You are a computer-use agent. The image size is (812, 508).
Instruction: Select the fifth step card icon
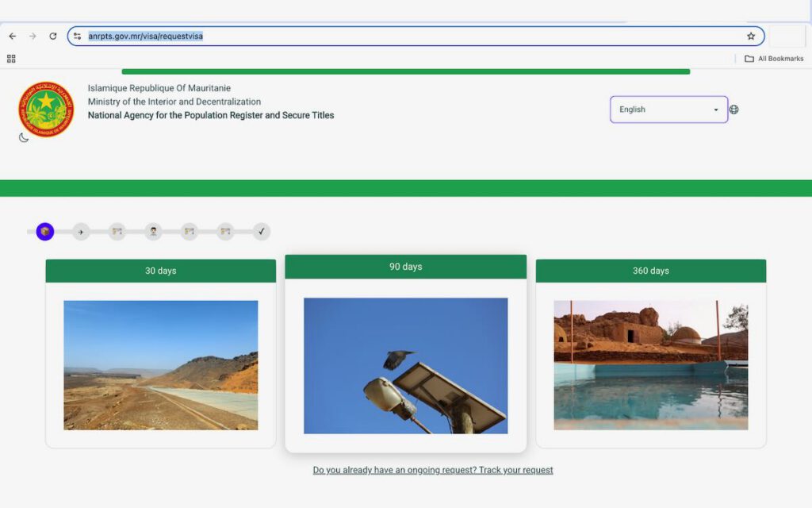(x=189, y=232)
